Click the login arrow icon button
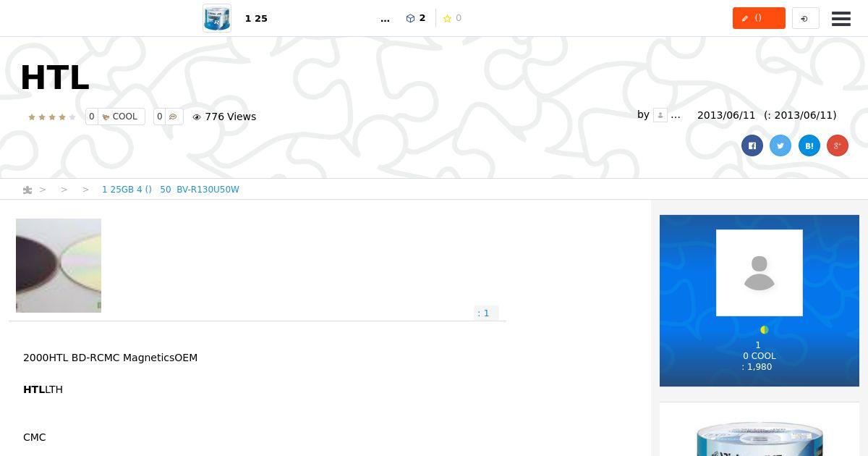The height and width of the screenshot is (456, 868). pos(805,18)
